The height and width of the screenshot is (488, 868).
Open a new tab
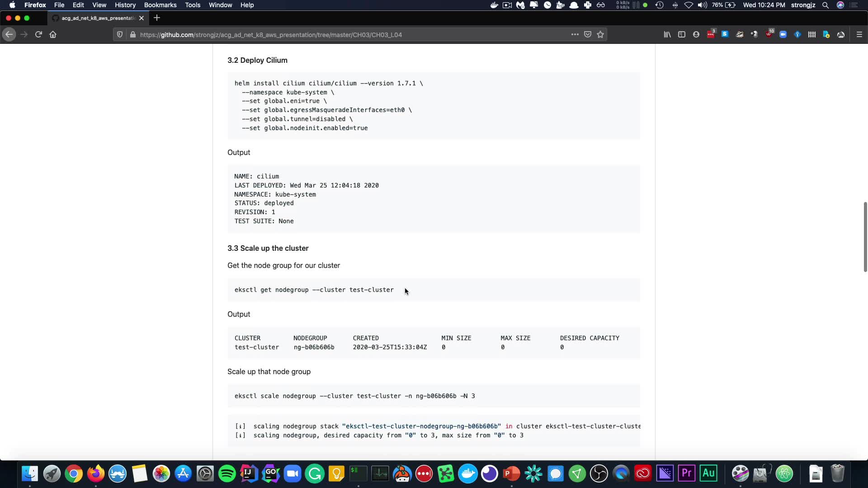(157, 18)
